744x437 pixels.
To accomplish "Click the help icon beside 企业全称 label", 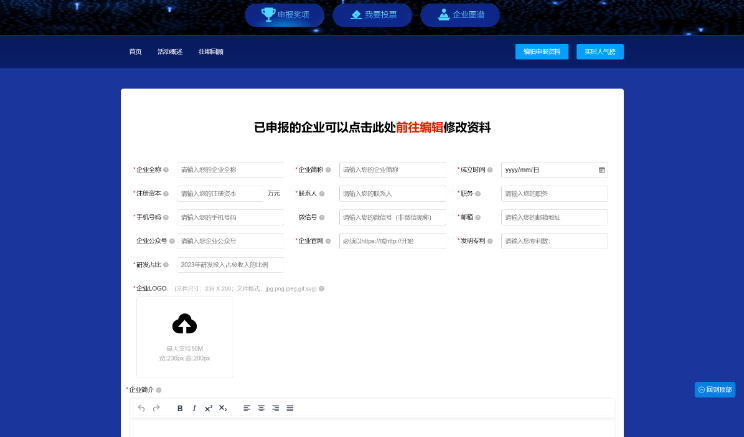I will click(166, 170).
